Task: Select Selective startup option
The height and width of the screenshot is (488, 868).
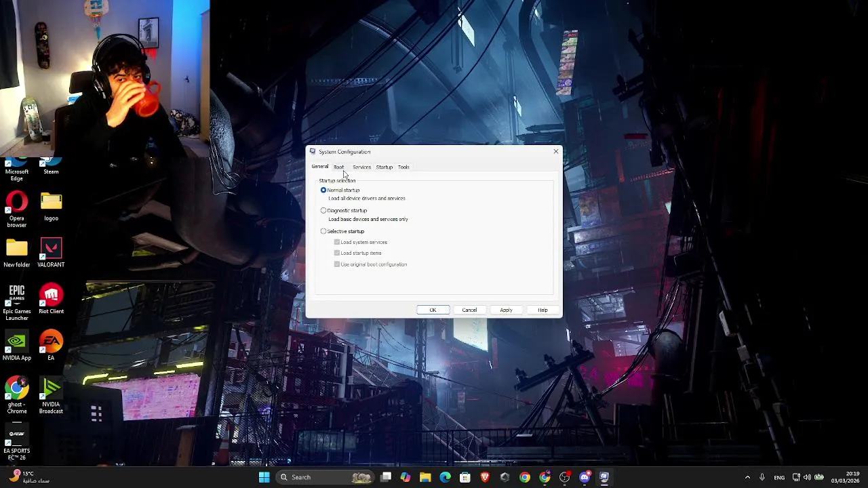Action: (342, 231)
